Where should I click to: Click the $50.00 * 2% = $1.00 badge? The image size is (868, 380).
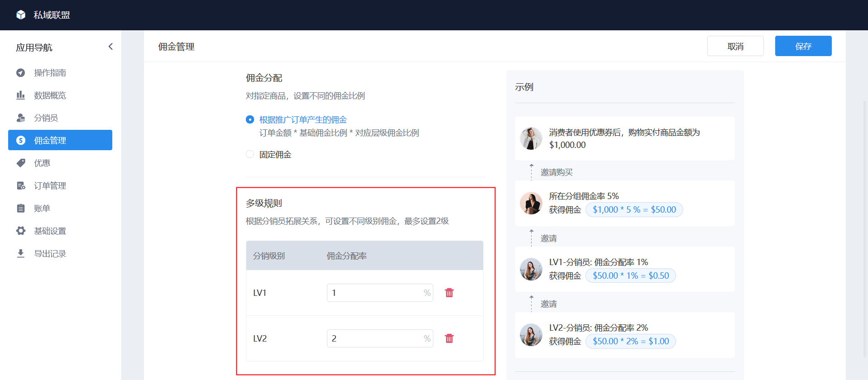pos(631,341)
